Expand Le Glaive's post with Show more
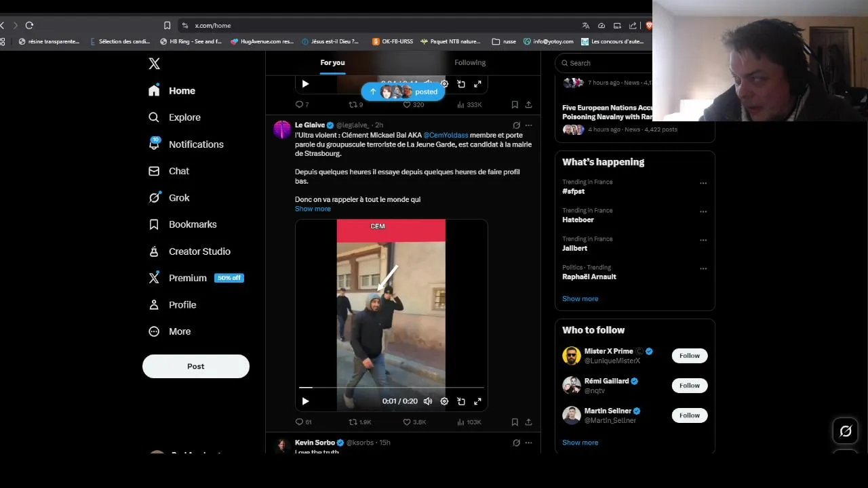 (313, 209)
